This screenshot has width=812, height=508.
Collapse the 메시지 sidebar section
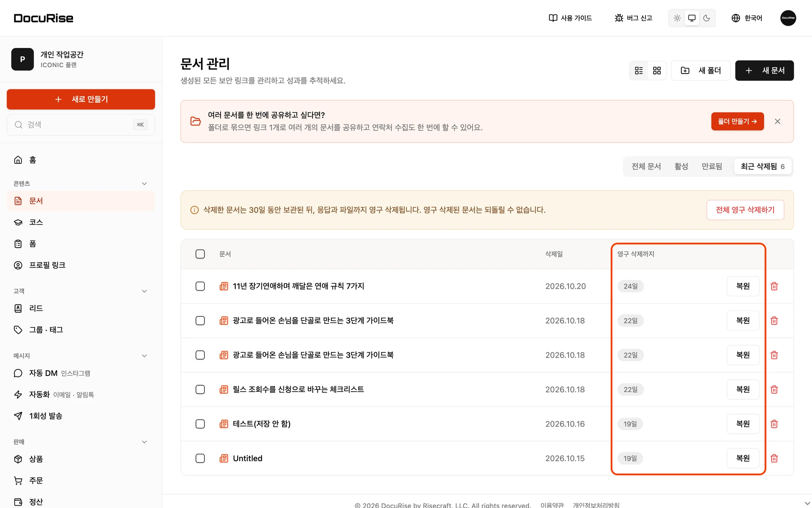tap(144, 356)
